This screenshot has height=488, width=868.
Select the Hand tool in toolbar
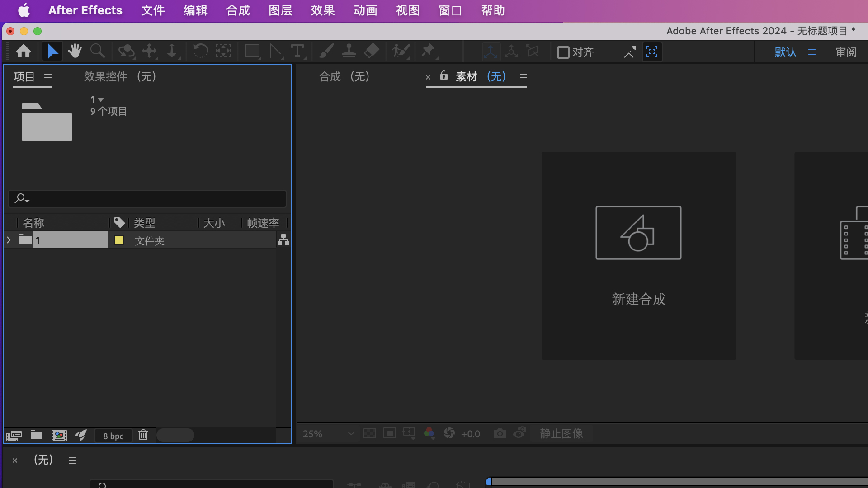click(75, 51)
